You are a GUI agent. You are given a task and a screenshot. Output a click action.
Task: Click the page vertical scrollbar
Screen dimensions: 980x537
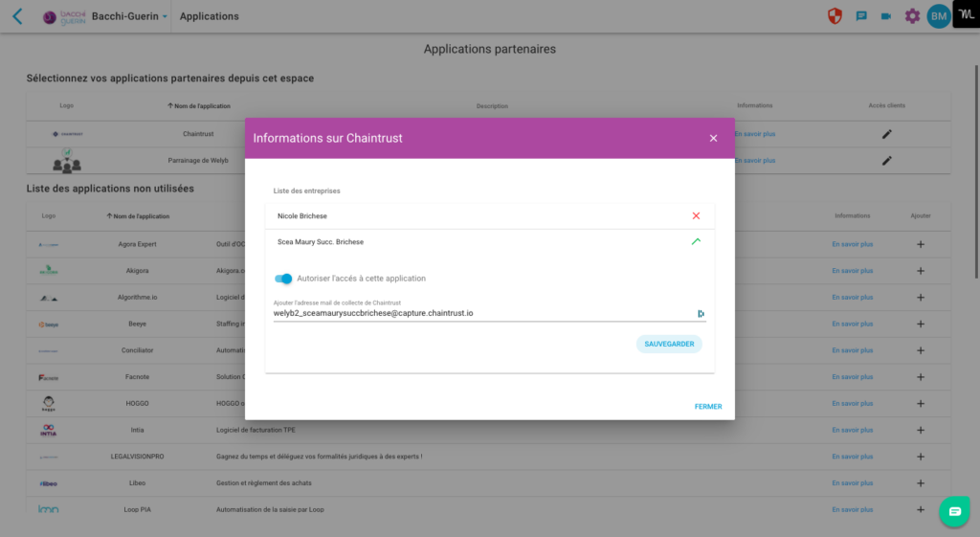click(x=976, y=172)
